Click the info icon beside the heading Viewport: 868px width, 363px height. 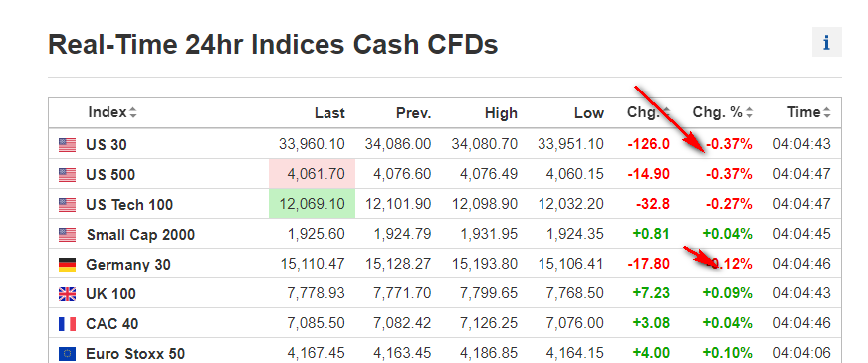click(x=826, y=42)
